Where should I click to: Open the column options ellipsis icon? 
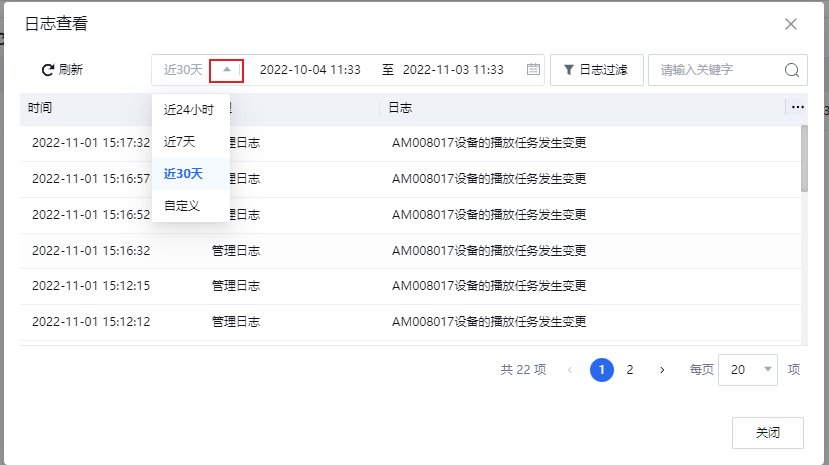click(797, 107)
